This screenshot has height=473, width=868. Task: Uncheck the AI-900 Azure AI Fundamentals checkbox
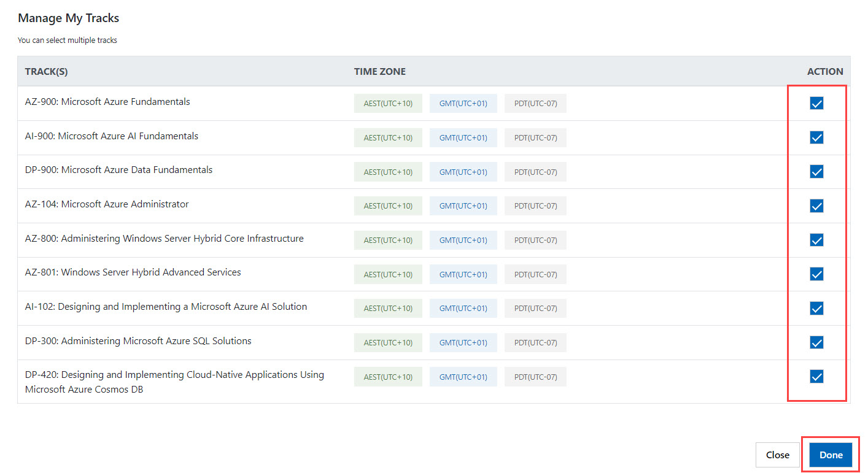point(816,137)
